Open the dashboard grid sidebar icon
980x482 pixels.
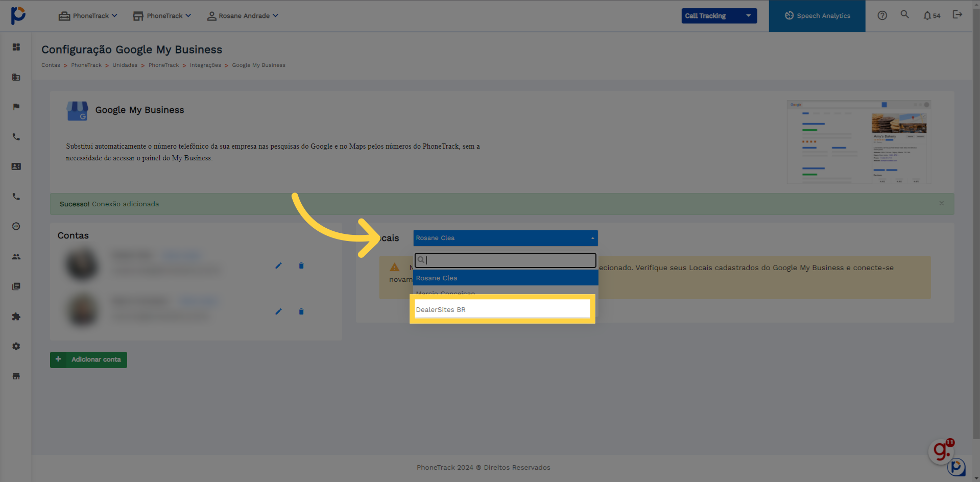coord(16,47)
